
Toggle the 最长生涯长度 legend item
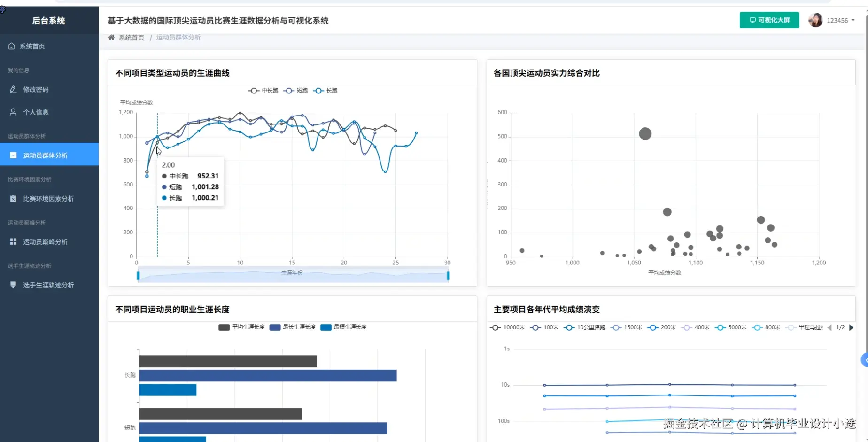[292, 327]
